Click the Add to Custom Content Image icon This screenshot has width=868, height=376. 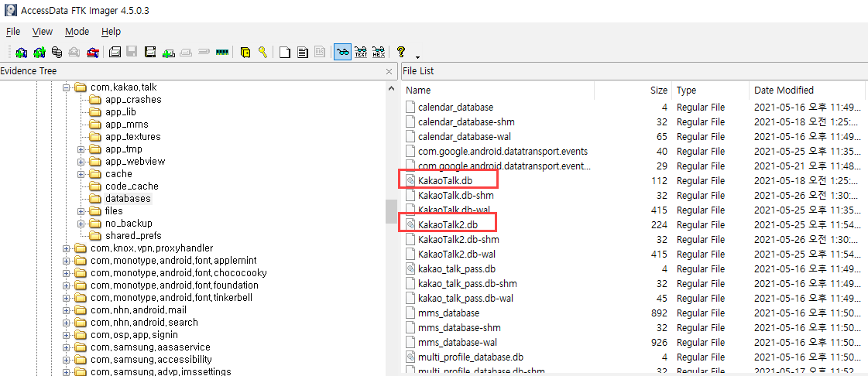[168, 53]
